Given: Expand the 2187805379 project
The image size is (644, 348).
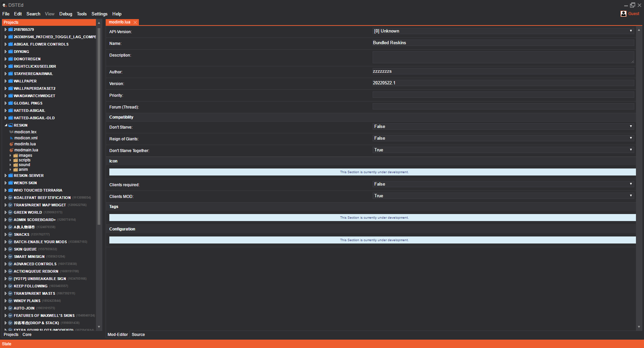Looking at the screenshot, I should pyautogui.click(x=6, y=29).
